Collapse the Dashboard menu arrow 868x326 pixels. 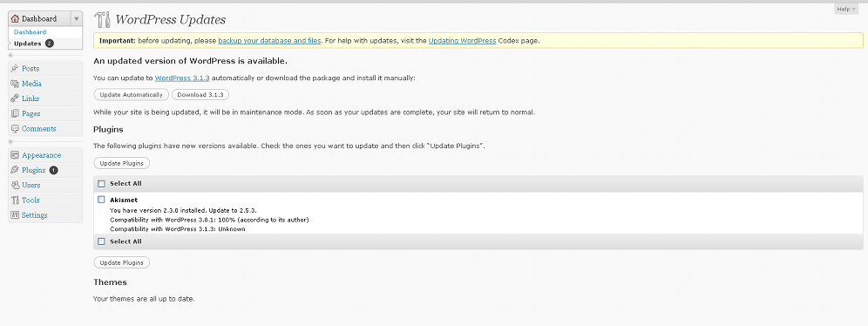click(77, 19)
